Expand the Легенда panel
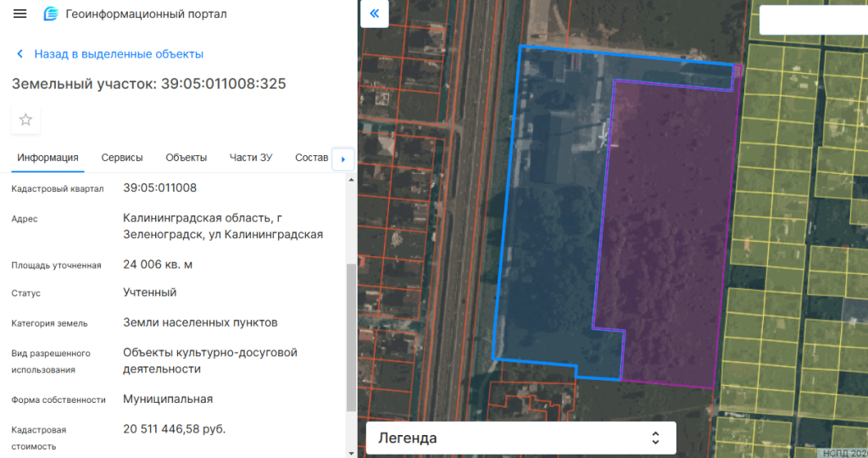This screenshot has width=868, height=458. point(520,438)
